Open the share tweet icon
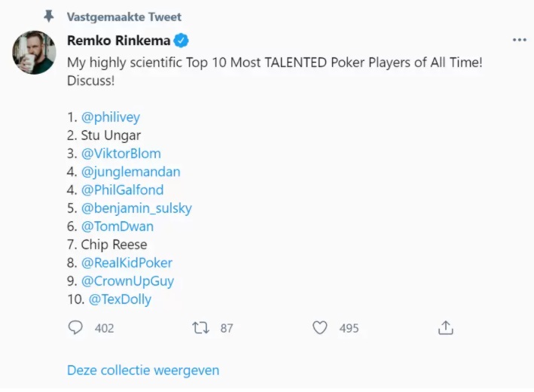 446,328
